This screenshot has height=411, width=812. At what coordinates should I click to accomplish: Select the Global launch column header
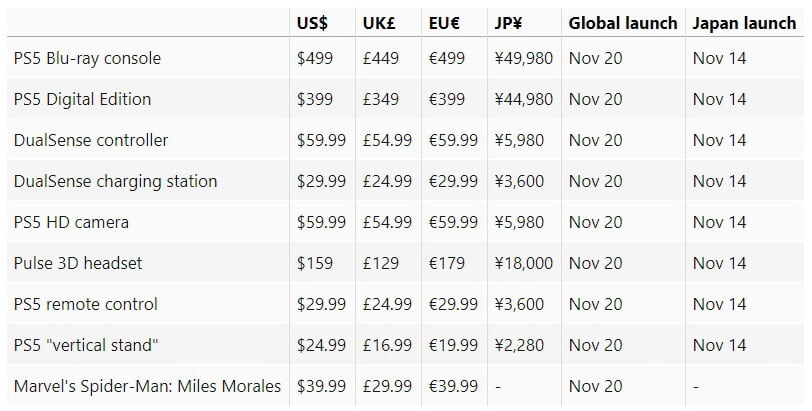(x=623, y=22)
